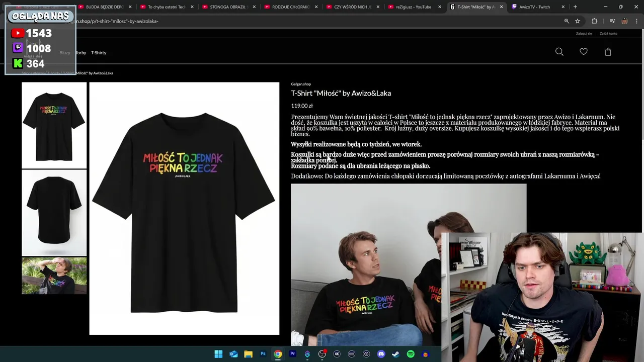Open Spotify from the taskbar
The width and height of the screenshot is (644, 362).
[411, 354]
